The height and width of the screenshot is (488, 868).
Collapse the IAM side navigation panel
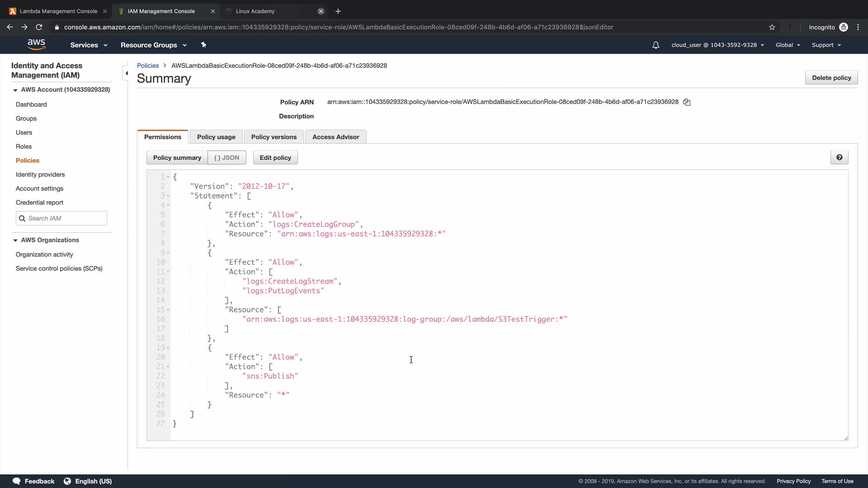point(126,73)
